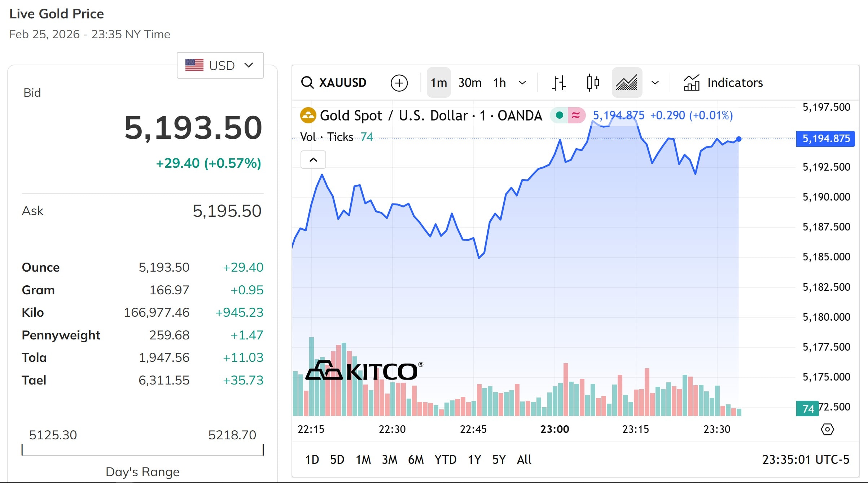Click the Kitco logo on the chart
This screenshot has width=868, height=483.
pos(364,370)
